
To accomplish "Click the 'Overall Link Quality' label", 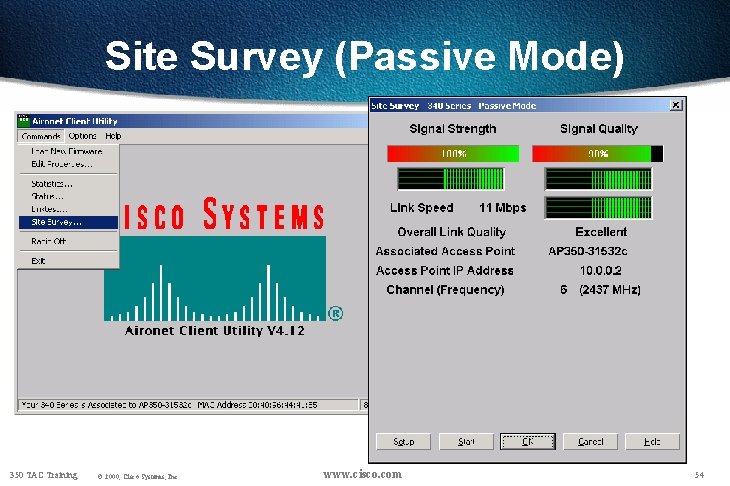I will click(x=452, y=232).
